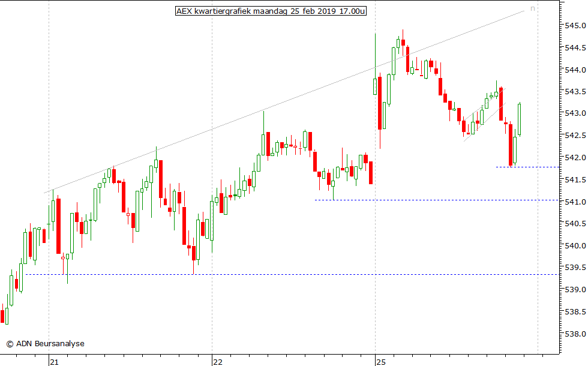This screenshot has width=588, height=366.
Task: Click the '© ADN Beursanalyse' copyright text
Action: [x=46, y=343]
